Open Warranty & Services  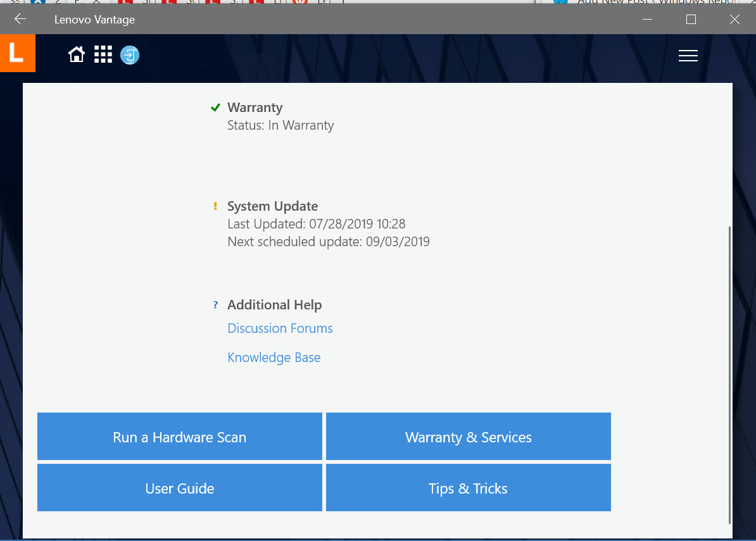(x=468, y=437)
